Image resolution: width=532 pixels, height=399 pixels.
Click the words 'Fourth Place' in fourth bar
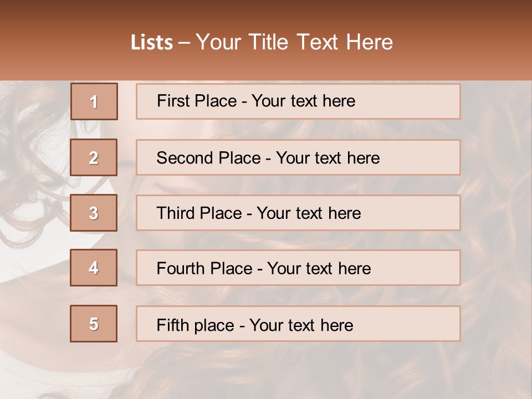click(x=204, y=268)
